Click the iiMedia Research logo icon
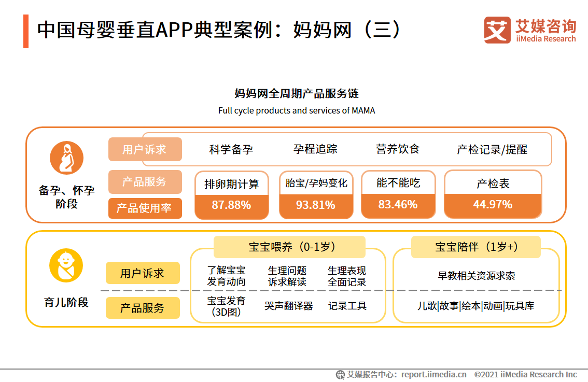 point(497,30)
